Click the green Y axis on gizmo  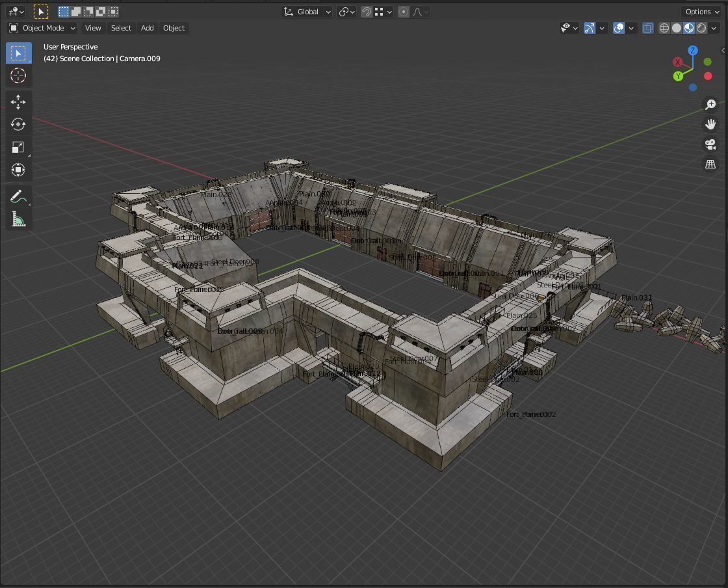click(679, 75)
